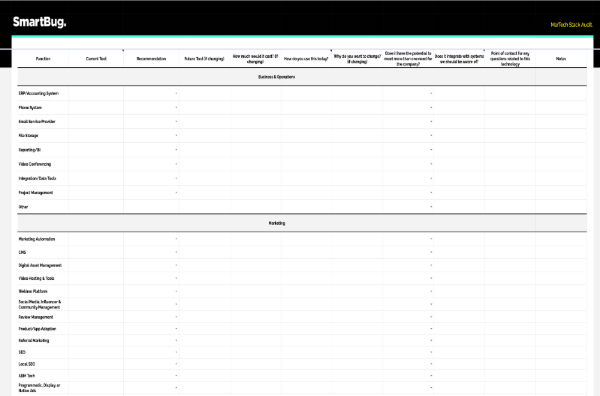Select the SEO row label

click(x=22, y=352)
